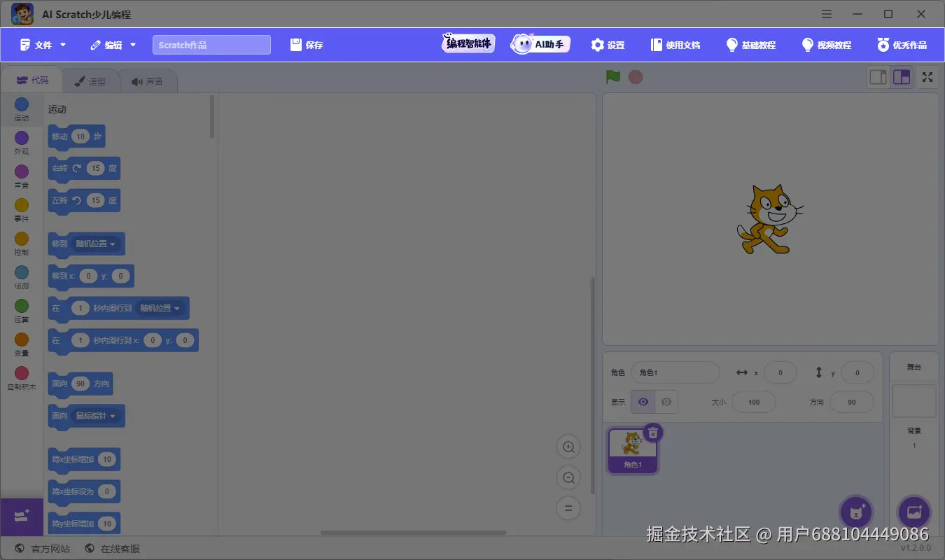Click the 保存 (Save) button
The image size is (945, 560).
(x=306, y=44)
